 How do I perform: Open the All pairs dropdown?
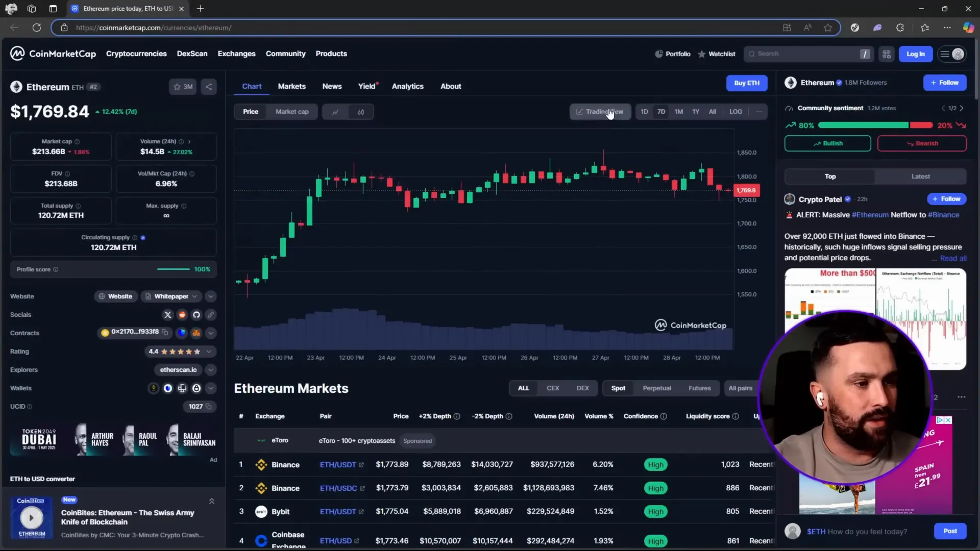click(x=741, y=388)
